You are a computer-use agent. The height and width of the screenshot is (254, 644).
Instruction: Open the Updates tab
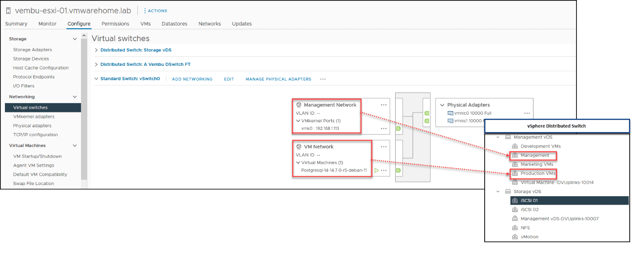pyautogui.click(x=242, y=24)
